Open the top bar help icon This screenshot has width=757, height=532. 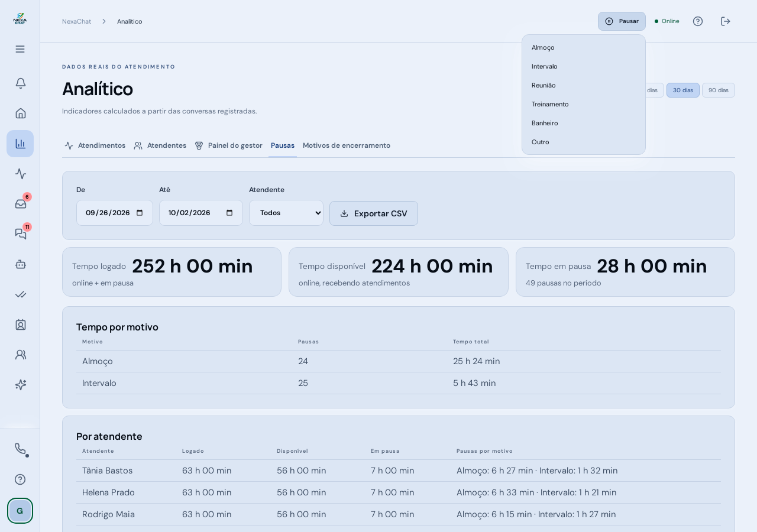pyautogui.click(x=698, y=21)
